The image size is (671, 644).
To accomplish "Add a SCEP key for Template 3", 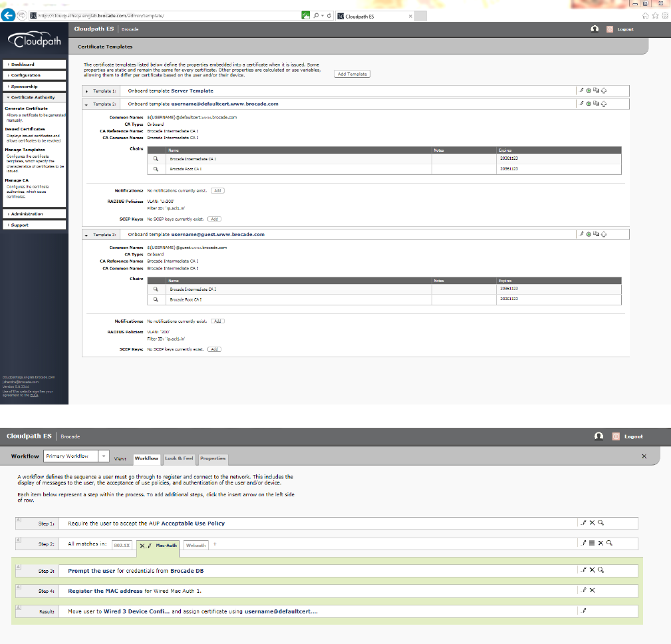I will coord(214,349).
